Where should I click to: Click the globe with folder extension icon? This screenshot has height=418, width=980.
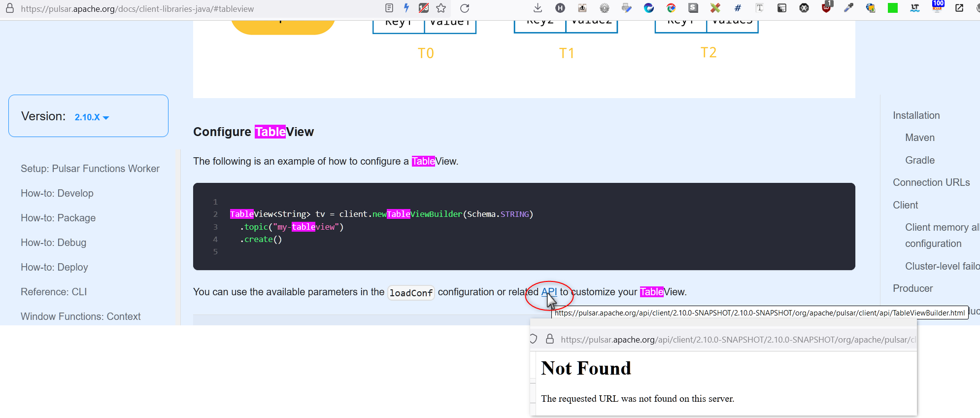coord(871,8)
